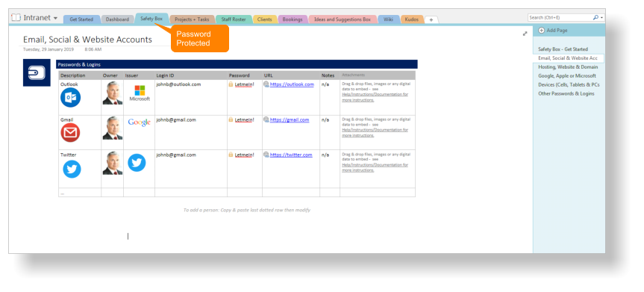Expand page to full view with arrows icon

(525, 34)
